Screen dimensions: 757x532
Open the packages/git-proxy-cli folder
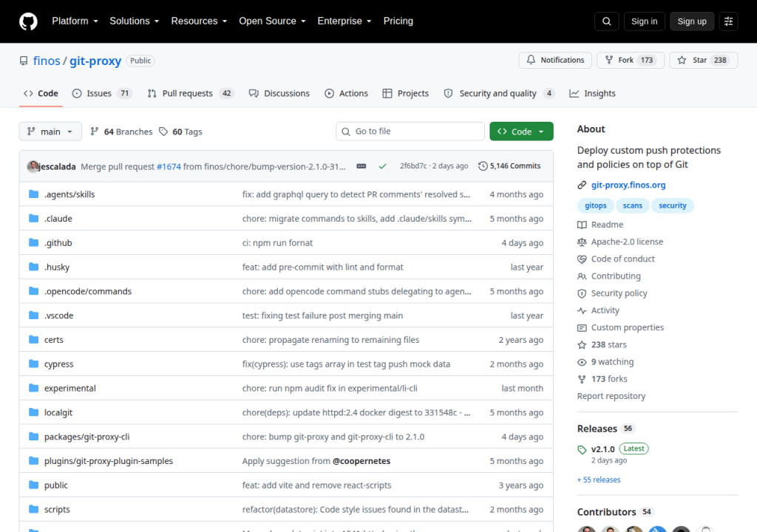point(87,437)
